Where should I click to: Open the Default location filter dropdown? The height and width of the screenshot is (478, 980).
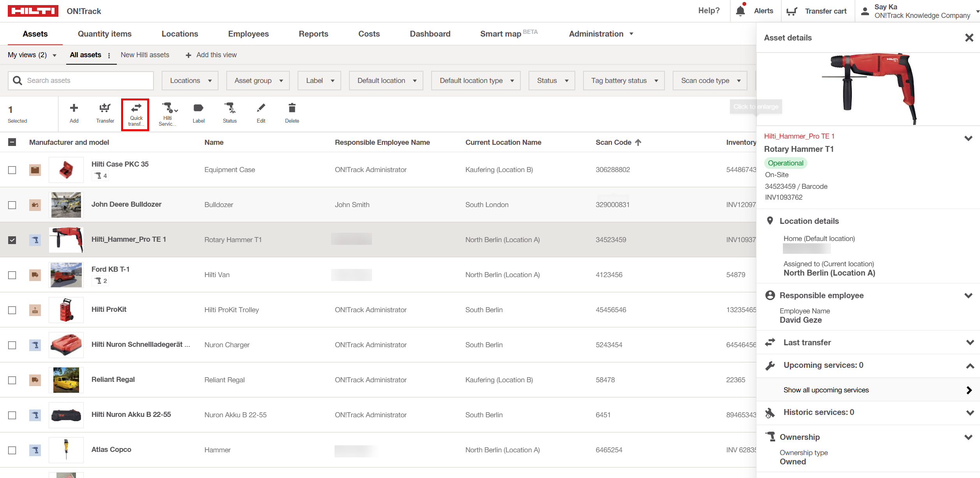coord(386,81)
